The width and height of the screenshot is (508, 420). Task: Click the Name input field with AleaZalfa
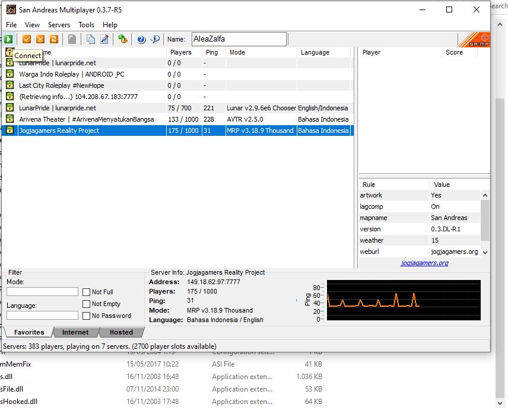pos(239,39)
